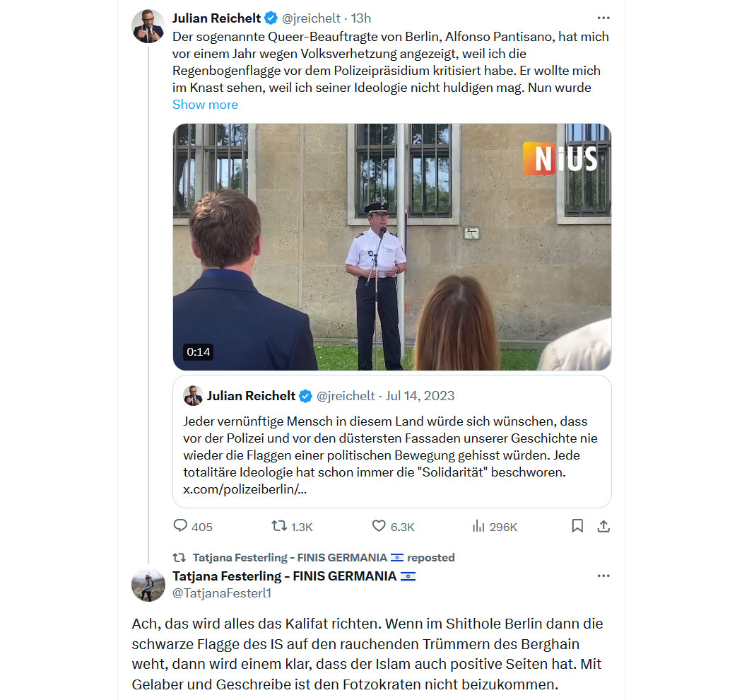Open Julian Reichelt's profile picture
This screenshot has height=700, width=742.
pos(148,26)
